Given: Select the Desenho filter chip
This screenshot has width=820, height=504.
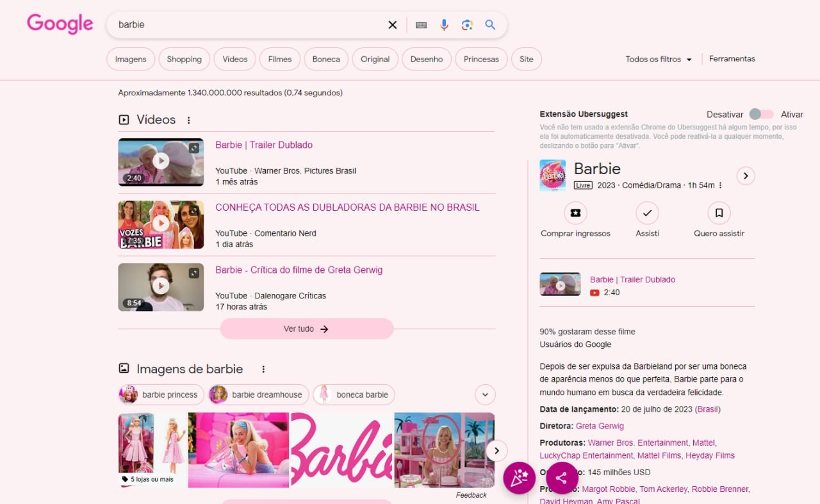Looking at the screenshot, I should 427,59.
